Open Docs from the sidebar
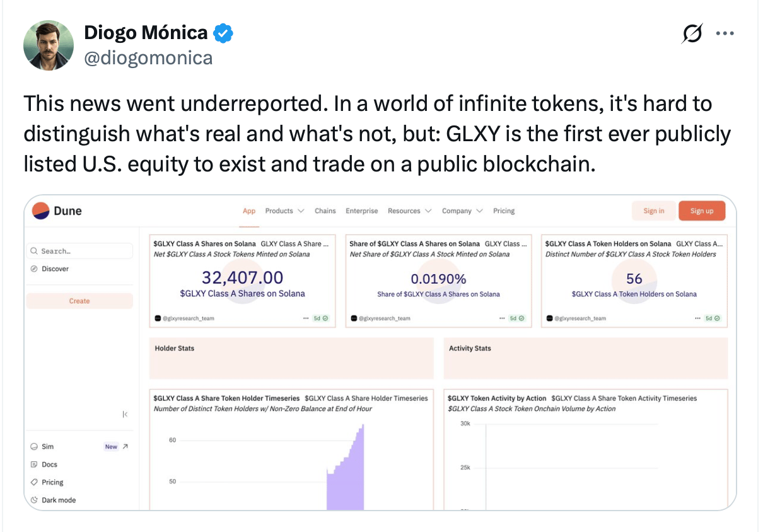 (49, 465)
